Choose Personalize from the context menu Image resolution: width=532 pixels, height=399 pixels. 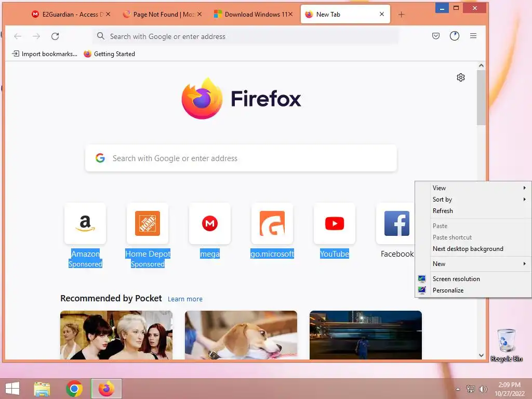pos(473,290)
